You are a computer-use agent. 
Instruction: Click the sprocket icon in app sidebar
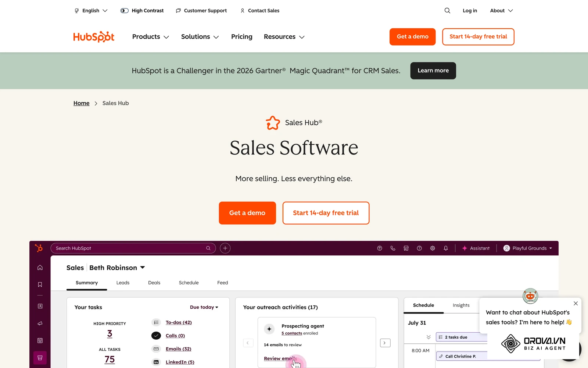(39, 248)
